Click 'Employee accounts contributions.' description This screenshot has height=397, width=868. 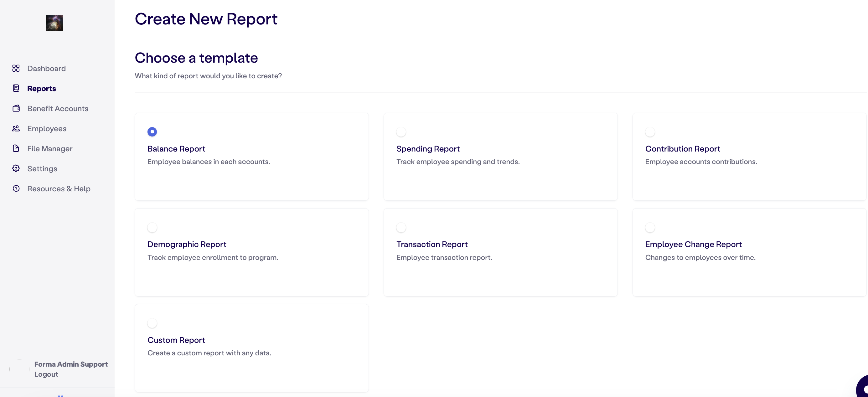(701, 162)
